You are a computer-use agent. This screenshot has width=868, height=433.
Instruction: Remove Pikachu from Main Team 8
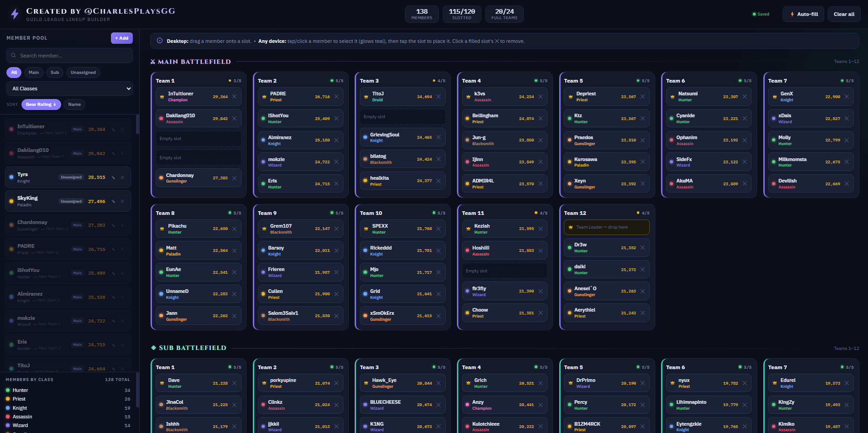click(x=234, y=229)
